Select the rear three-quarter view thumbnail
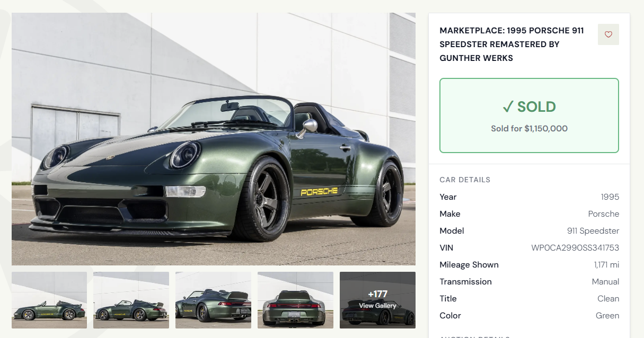This screenshot has height=338, width=644. (x=213, y=300)
